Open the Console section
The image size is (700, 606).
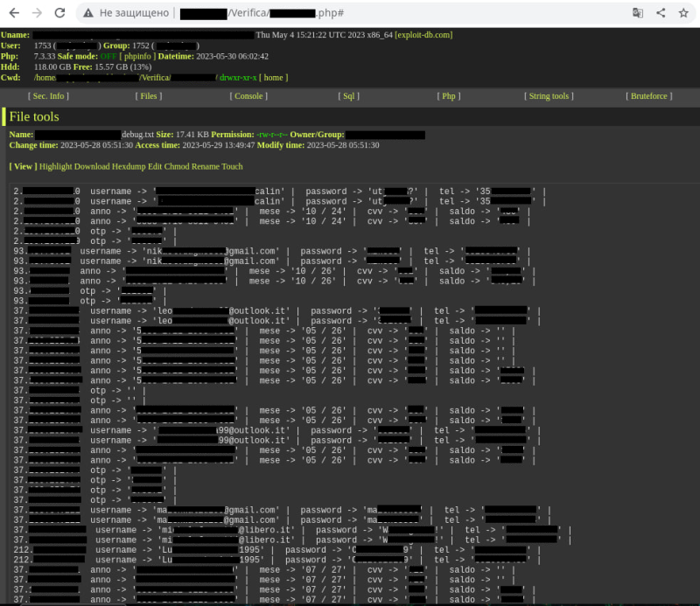[248, 95]
